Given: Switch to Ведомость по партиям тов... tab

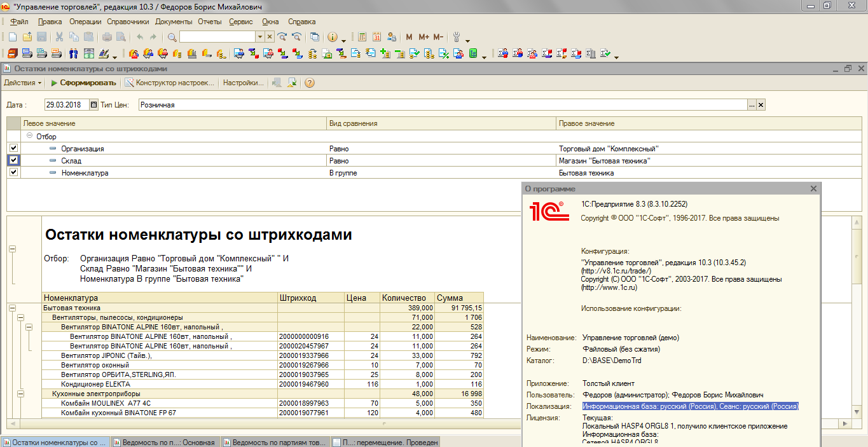Looking at the screenshot, I should [275, 442].
